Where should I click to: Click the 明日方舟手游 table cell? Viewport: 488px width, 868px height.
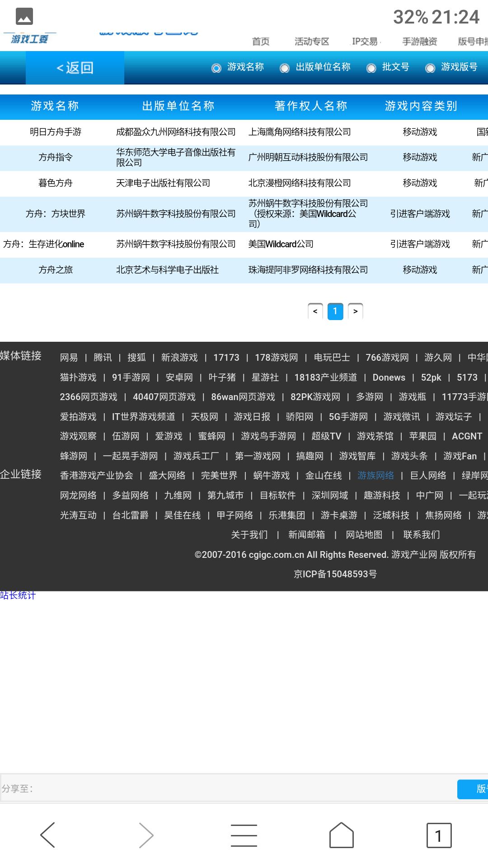coord(56,132)
